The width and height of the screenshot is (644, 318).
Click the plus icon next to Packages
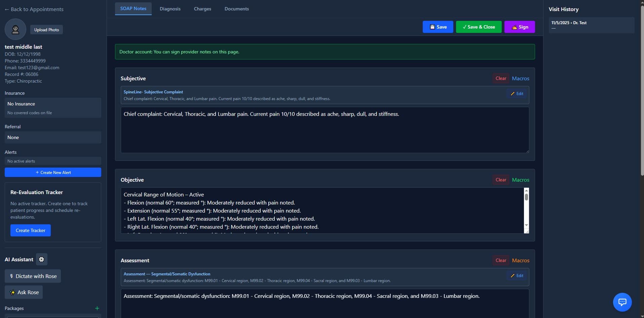(x=97, y=308)
